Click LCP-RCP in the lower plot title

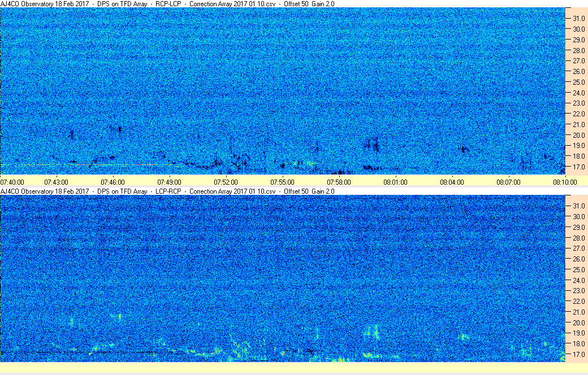[x=168, y=191]
